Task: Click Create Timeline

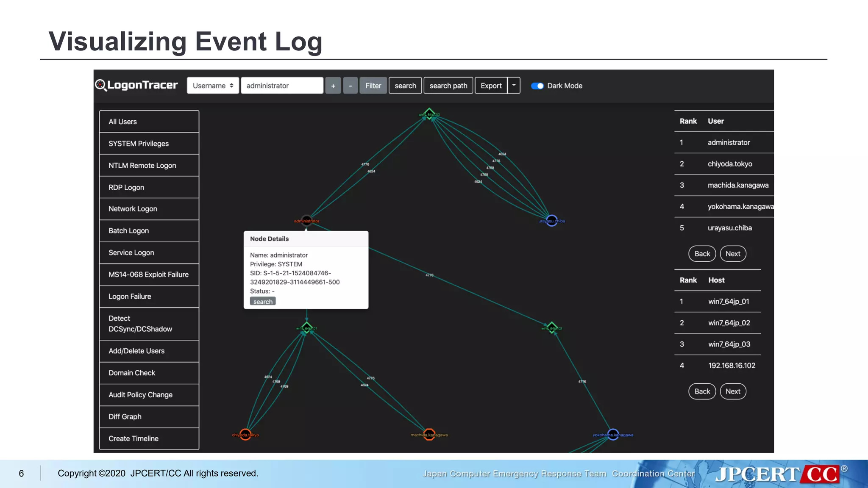Action: pyautogui.click(x=149, y=438)
